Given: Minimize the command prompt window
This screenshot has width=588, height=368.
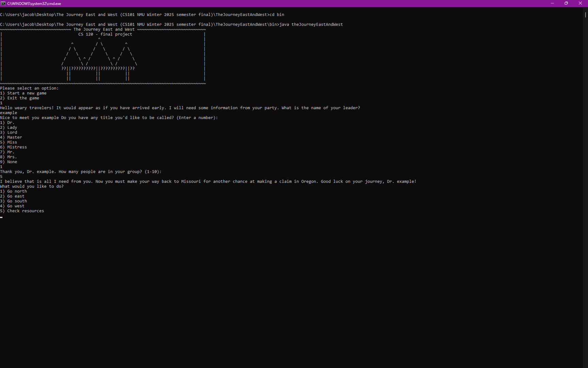Looking at the screenshot, I should coord(552,3).
